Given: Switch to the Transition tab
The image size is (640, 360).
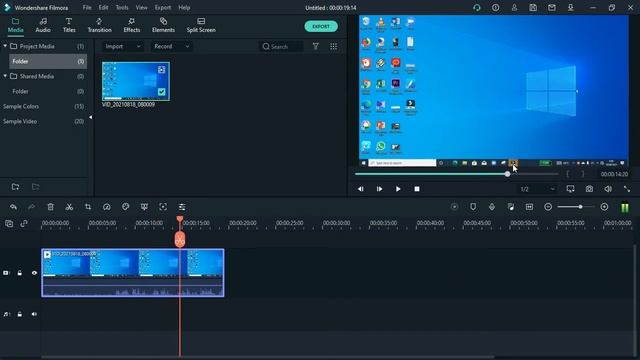Looking at the screenshot, I should pyautogui.click(x=99, y=25).
